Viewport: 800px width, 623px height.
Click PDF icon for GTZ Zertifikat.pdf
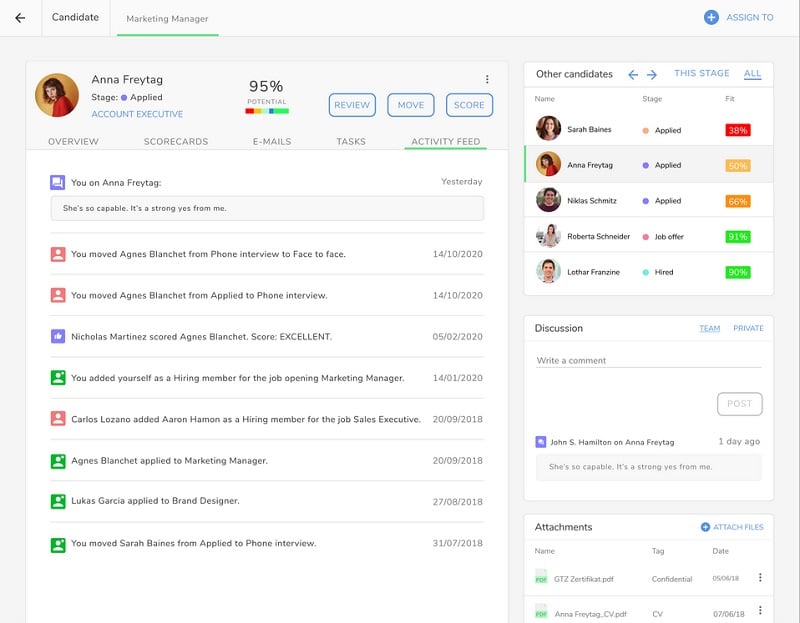coord(541,577)
